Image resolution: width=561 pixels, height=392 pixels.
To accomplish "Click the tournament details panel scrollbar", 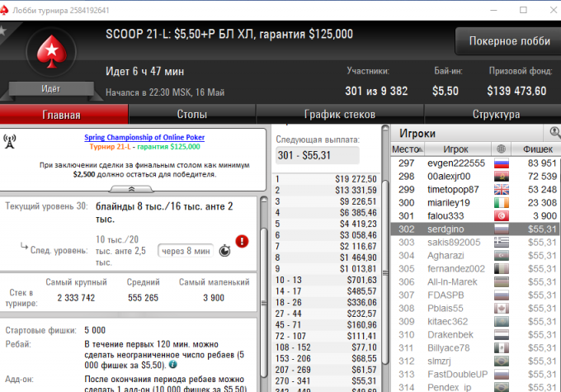I will coord(264,303).
